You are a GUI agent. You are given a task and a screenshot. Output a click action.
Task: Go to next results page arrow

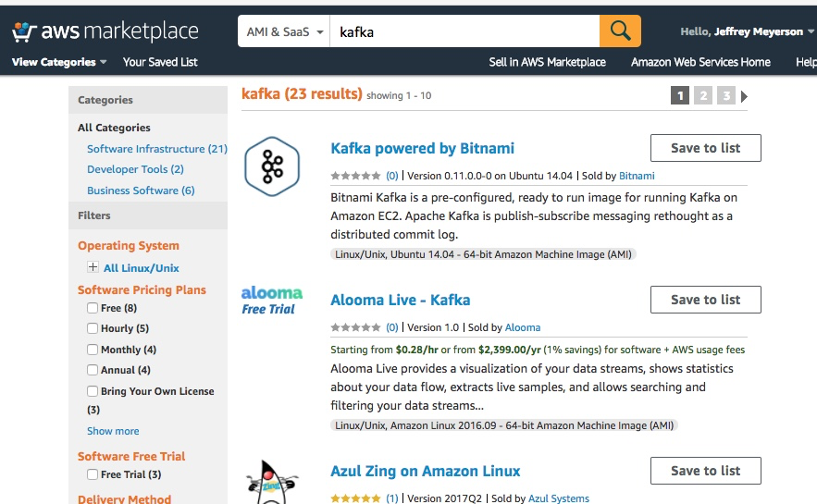pos(745,95)
